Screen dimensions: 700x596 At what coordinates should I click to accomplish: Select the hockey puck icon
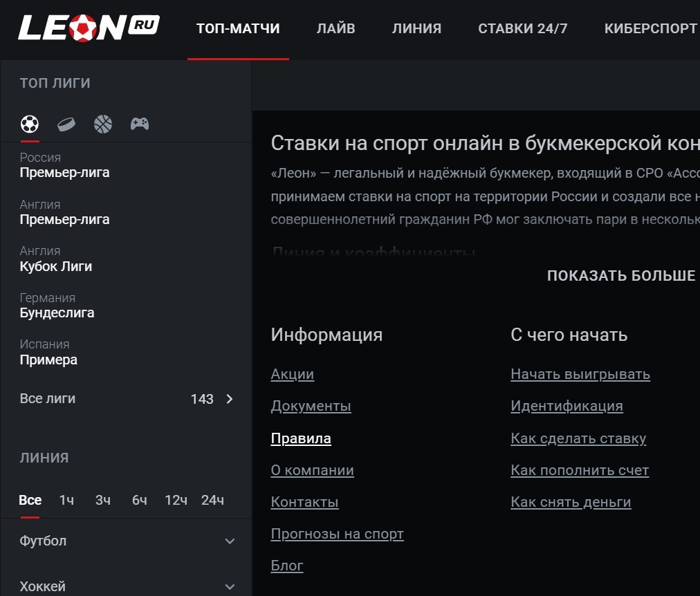tap(66, 124)
